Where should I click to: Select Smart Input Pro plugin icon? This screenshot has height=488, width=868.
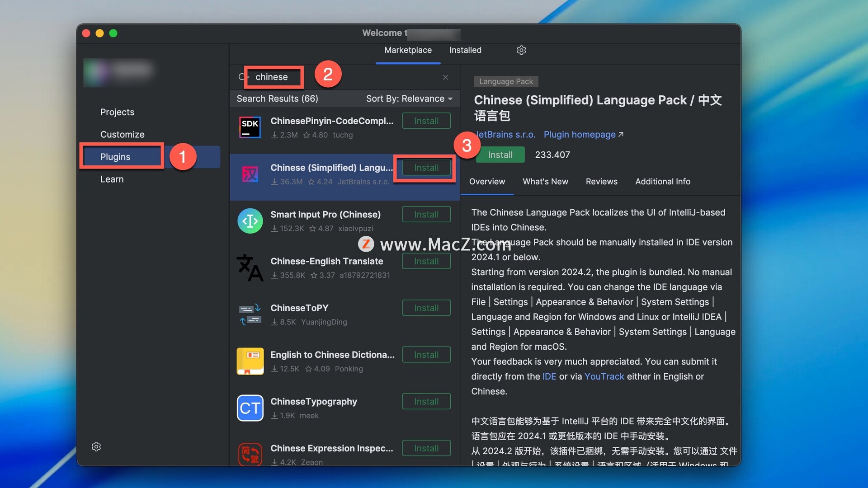coord(250,221)
